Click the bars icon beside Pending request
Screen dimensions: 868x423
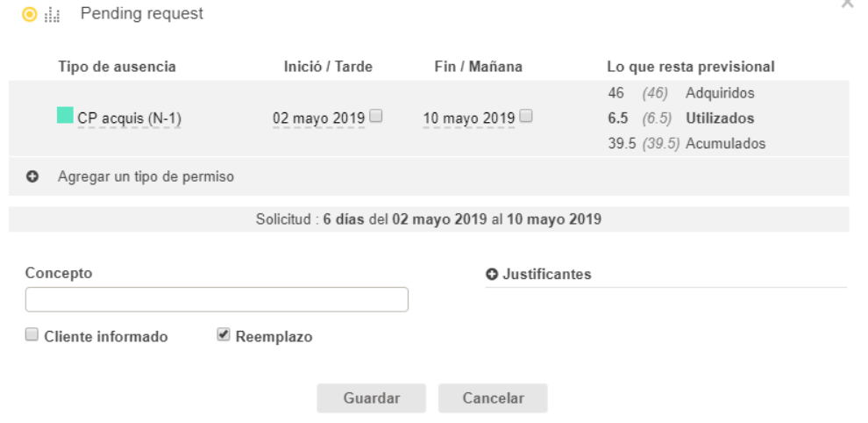point(53,15)
